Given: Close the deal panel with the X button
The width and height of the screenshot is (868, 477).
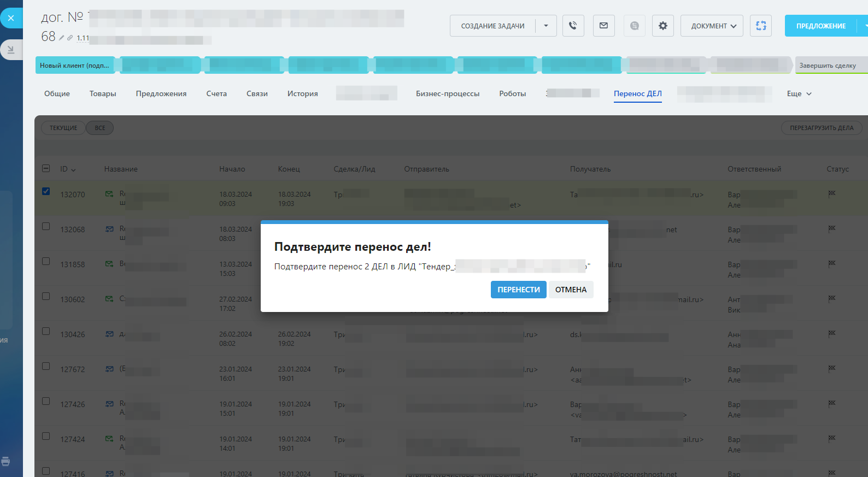Looking at the screenshot, I should pos(11,18).
